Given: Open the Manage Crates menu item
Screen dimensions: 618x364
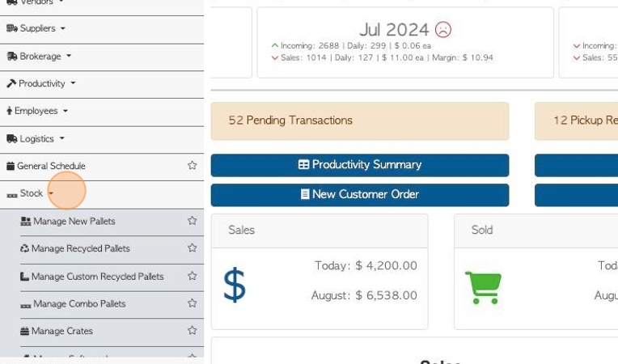Looking at the screenshot, I should (61, 332).
